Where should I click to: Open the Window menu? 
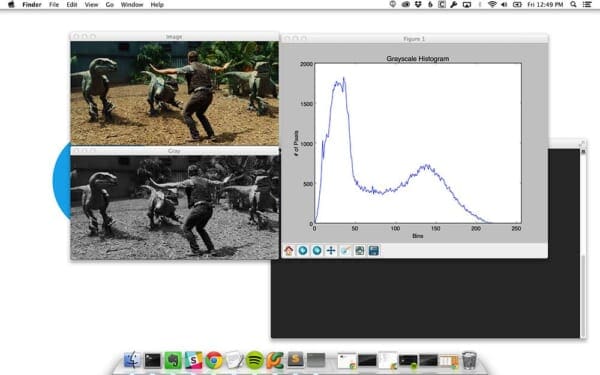pyautogui.click(x=132, y=5)
